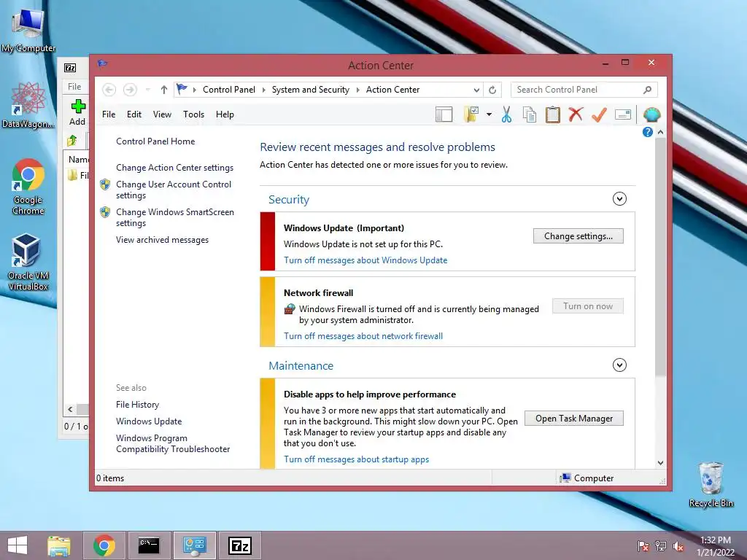
Task: Click the orange checkmark toolbar icon
Action: click(x=599, y=114)
